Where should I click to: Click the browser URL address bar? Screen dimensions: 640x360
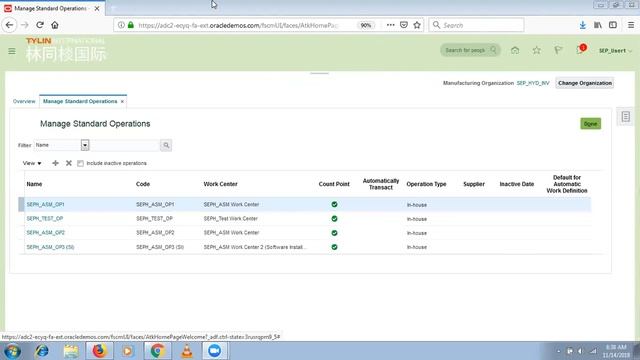[238, 25]
